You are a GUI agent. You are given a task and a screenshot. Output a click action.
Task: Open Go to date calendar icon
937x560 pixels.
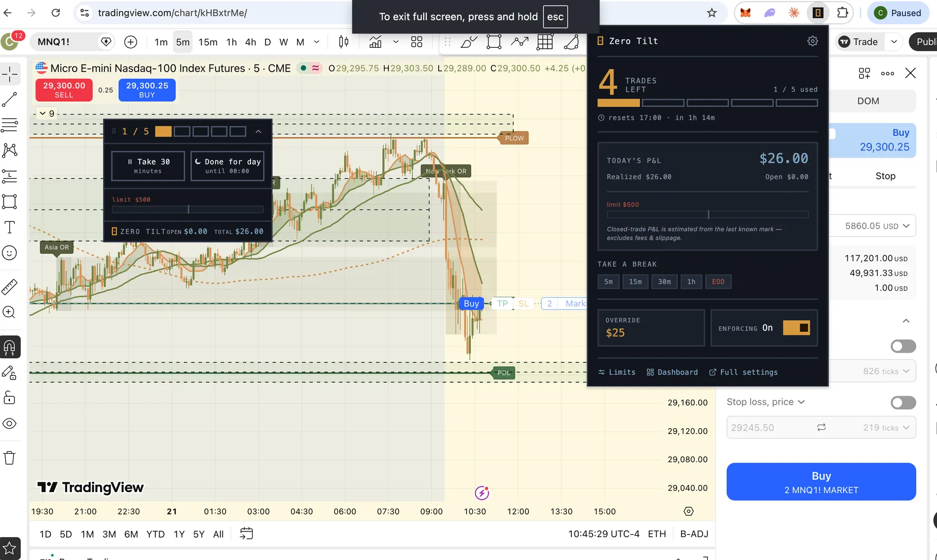pyautogui.click(x=246, y=534)
